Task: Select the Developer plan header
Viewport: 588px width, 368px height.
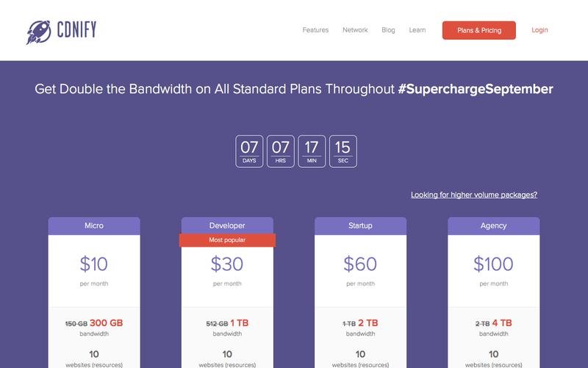Action: click(227, 225)
